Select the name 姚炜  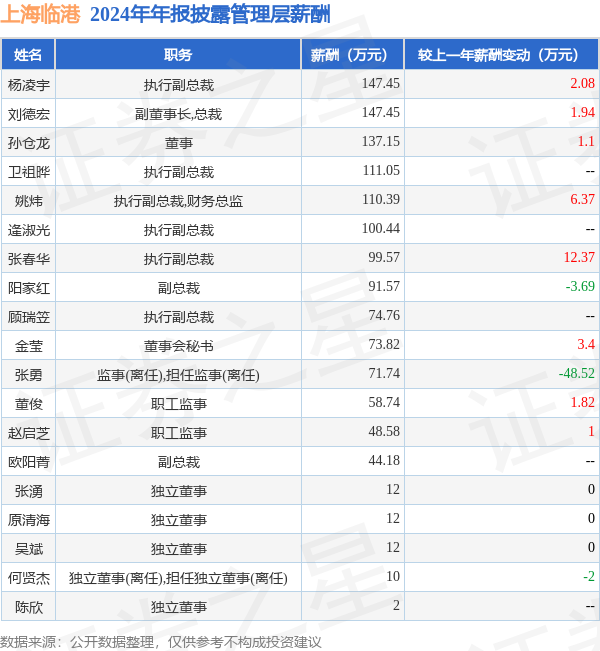(x=29, y=201)
